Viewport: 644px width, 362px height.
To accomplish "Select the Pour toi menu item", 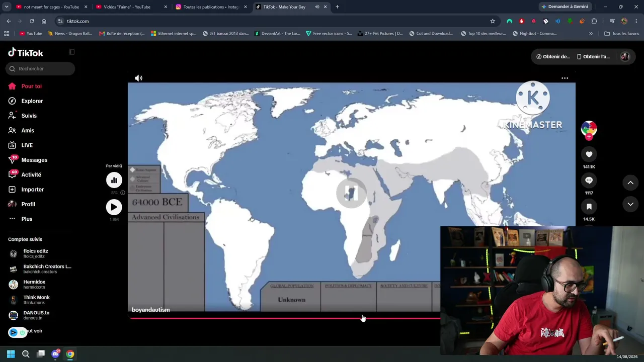I will (31, 86).
